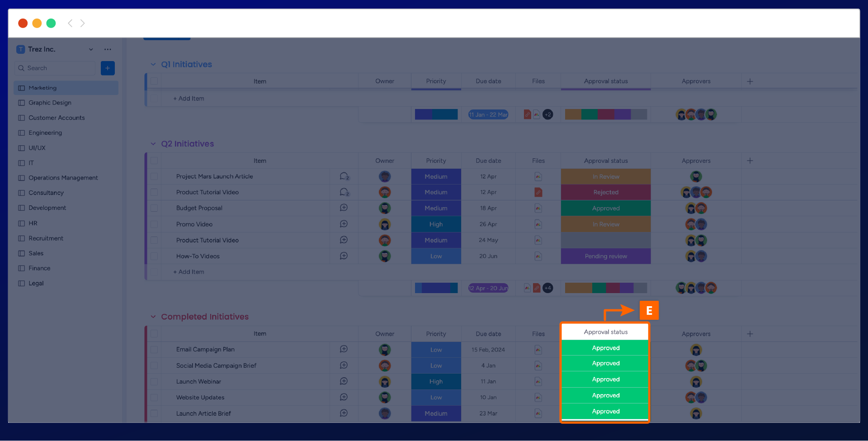Click Add Item under Q2 Initiatives
The width and height of the screenshot is (868, 441).
coord(189,272)
